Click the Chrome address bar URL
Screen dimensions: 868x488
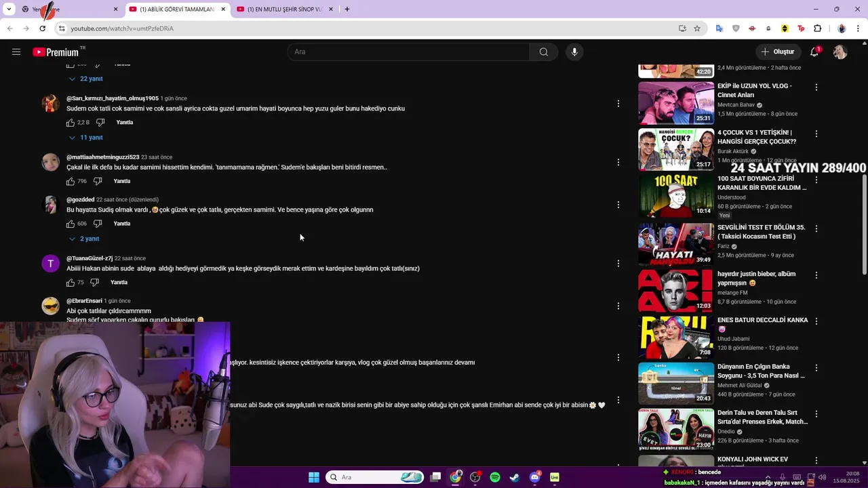click(122, 28)
